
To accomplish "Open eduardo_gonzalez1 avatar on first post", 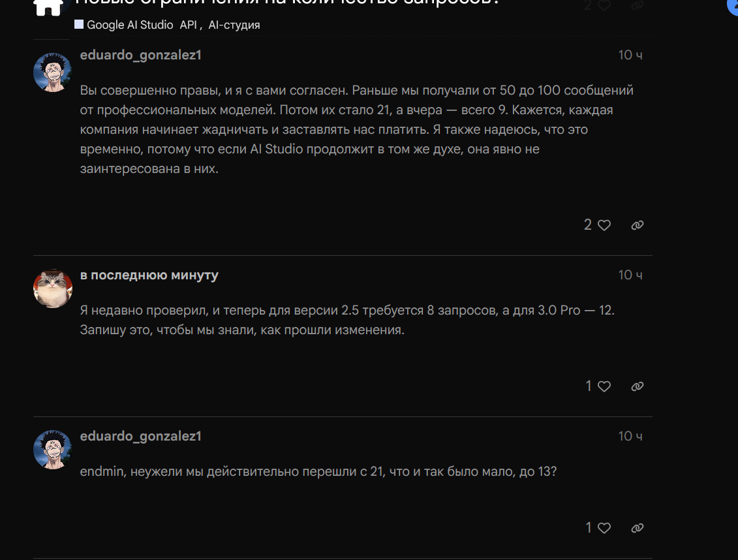I will [x=53, y=72].
